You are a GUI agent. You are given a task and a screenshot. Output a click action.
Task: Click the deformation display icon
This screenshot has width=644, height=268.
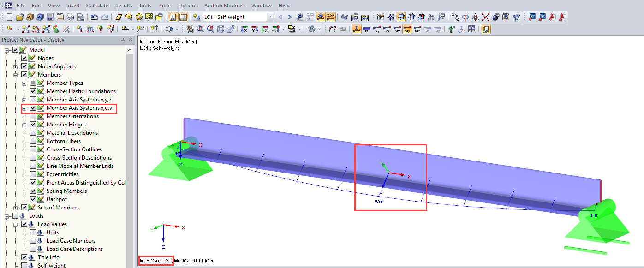click(x=333, y=29)
